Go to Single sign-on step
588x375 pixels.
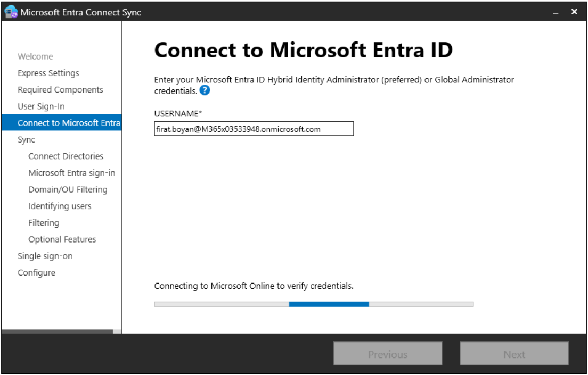45,256
